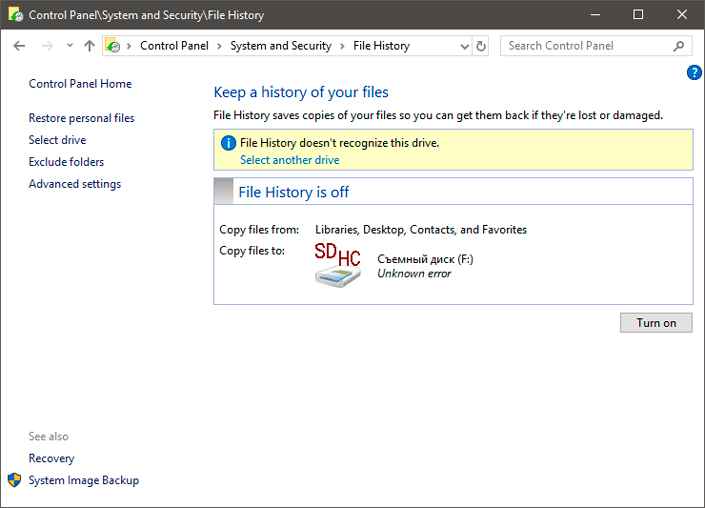705x508 pixels.
Task: Open Advanced settings link
Action: tap(75, 184)
